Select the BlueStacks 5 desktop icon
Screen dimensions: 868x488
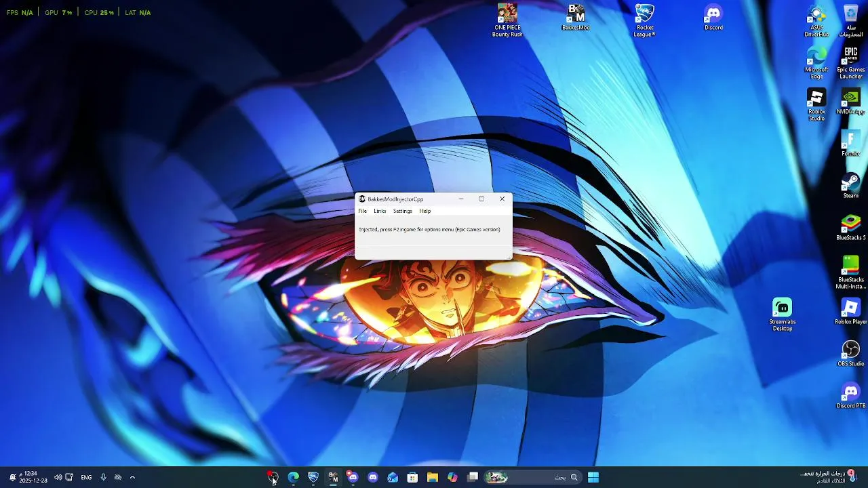click(851, 228)
